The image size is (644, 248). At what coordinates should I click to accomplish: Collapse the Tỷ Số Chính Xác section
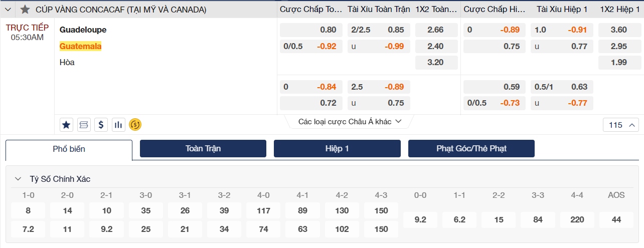tap(18, 179)
